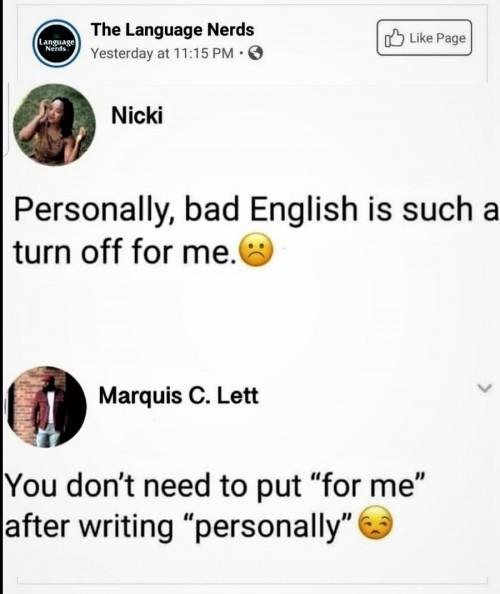Expand the chevron menu beside Marquis C. Lett
Image resolution: width=500 pixels, height=594 pixels.
[484, 388]
